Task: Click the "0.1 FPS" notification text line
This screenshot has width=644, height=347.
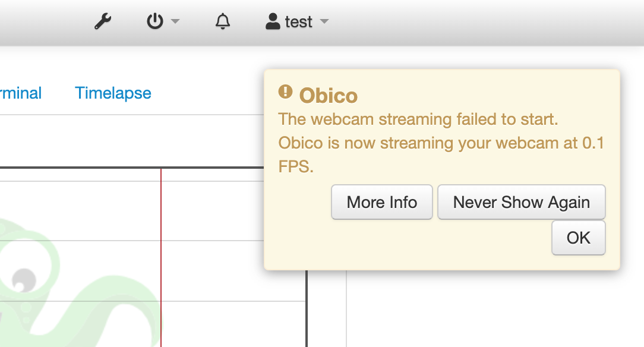Action: pyautogui.click(x=441, y=155)
